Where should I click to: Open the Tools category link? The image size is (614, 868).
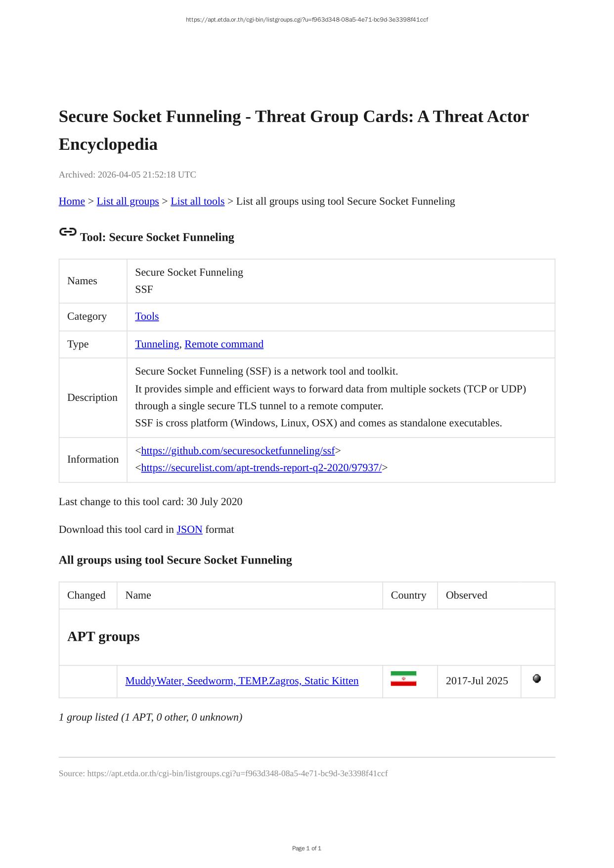click(147, 316)
